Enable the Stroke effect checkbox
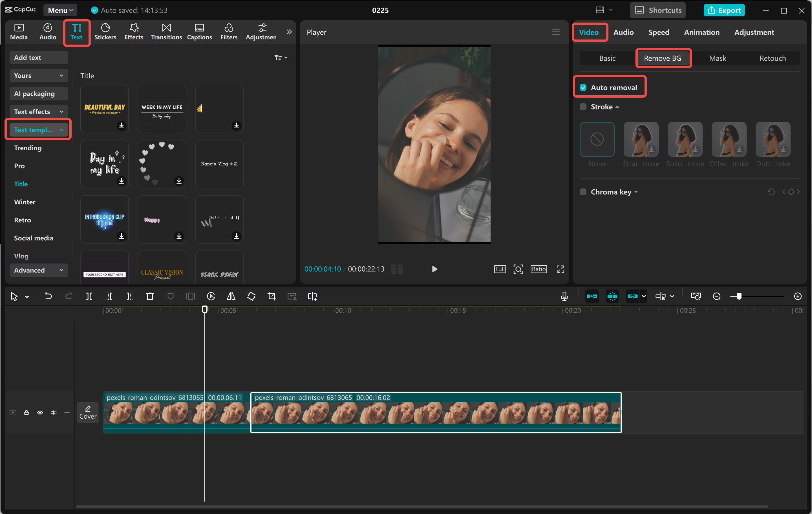The height and width of the screenshot is (514, 812). click(x=583, y=106)
